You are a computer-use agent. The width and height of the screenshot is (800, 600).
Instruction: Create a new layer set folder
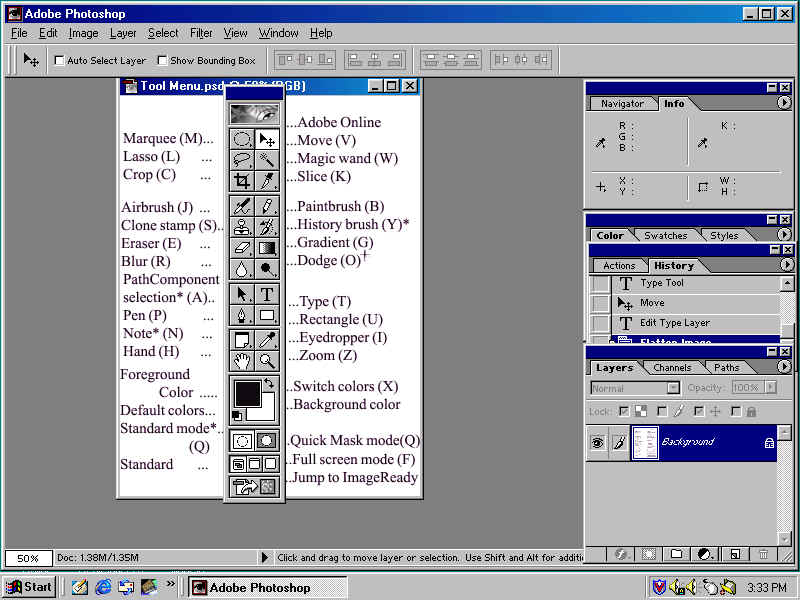[677, 554]
